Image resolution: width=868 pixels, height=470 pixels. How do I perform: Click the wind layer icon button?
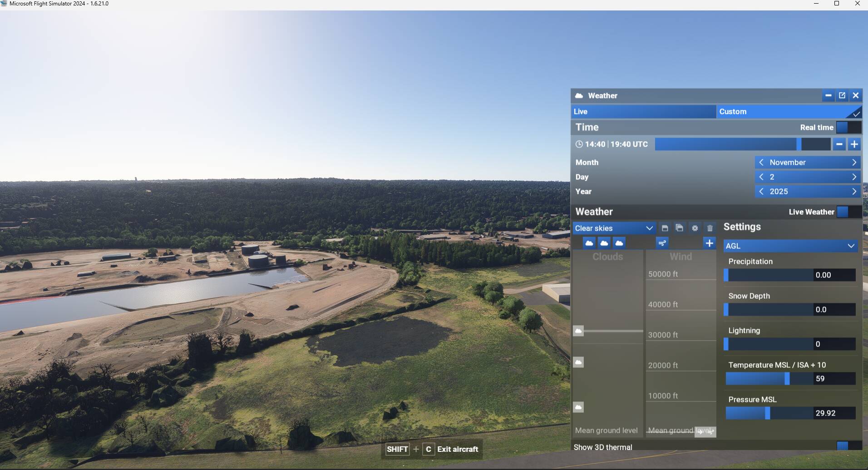[x=662, y=243]
